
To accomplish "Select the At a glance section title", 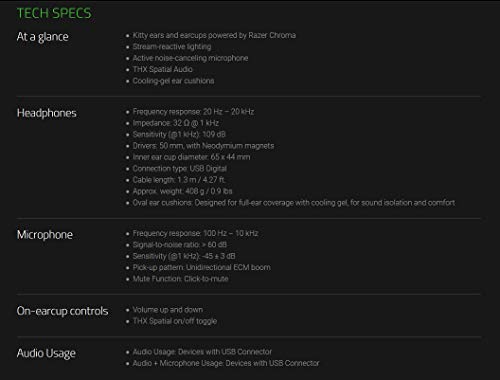I will click(43, 37).
